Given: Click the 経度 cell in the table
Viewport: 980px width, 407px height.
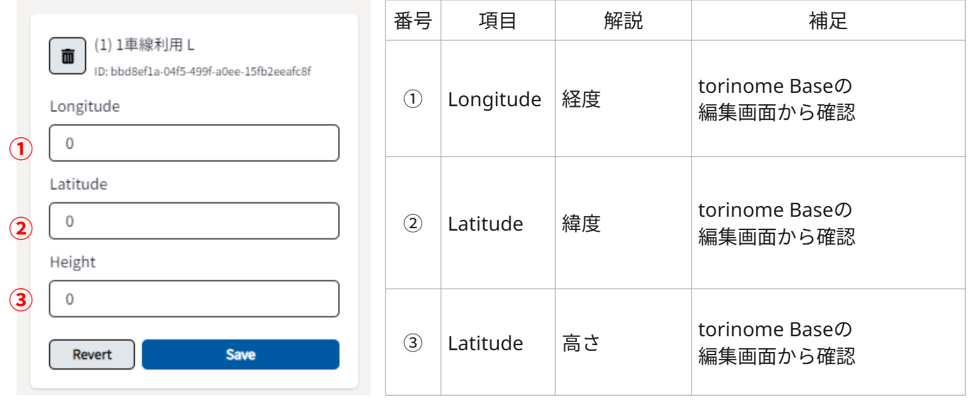Looking at the screenshot, I should tap(581, 99).
